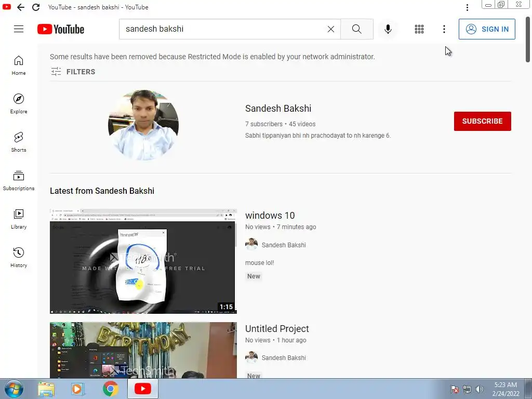
Task: Click channel avatar under Untitled Project
Action: 251,357
